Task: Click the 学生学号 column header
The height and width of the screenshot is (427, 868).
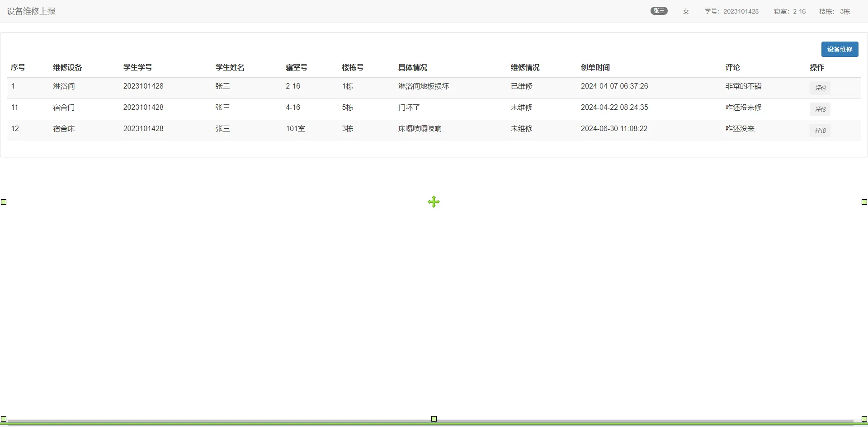Action: pyautogui.click(x=138, y=67)
